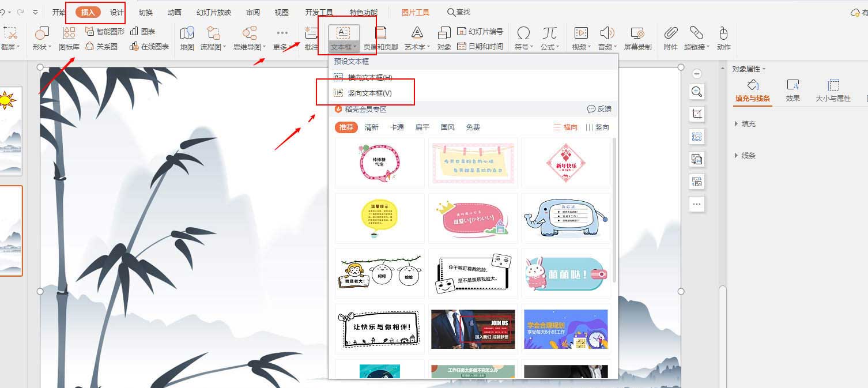Switch to the 插入 Insert tab
Viewport: 868px width, 388px height.
point(88,12)
